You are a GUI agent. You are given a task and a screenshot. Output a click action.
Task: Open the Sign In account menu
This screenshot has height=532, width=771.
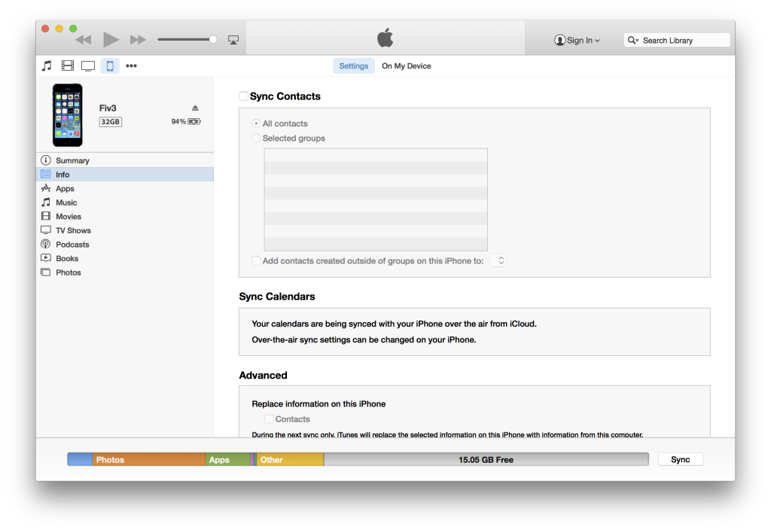577,41
